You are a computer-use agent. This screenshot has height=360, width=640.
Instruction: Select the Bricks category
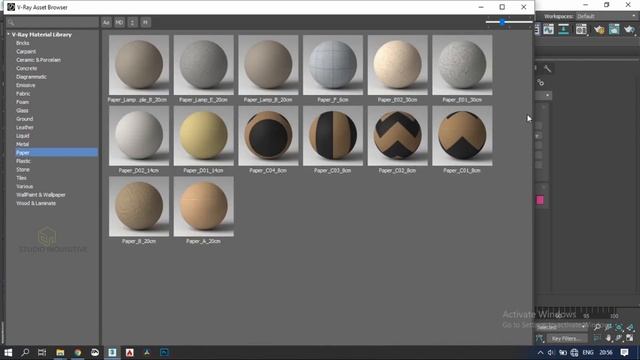pyautogui.click(x=22, y=43)
